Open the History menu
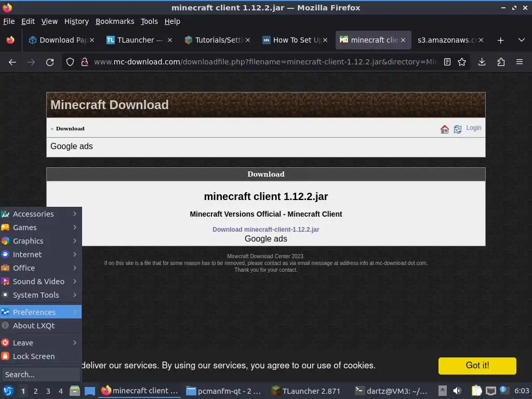 (x=76, y=21)
